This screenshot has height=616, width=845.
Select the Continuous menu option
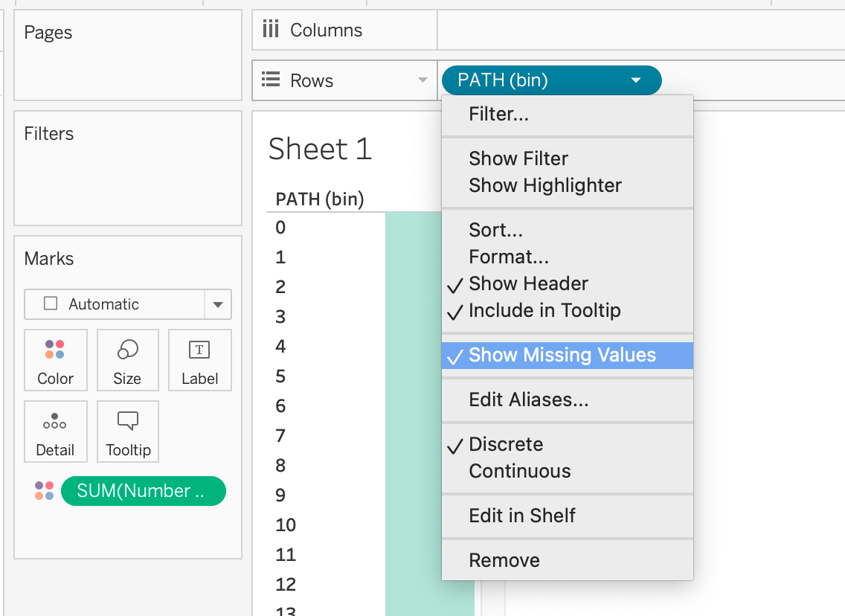[x=519, y=472]
